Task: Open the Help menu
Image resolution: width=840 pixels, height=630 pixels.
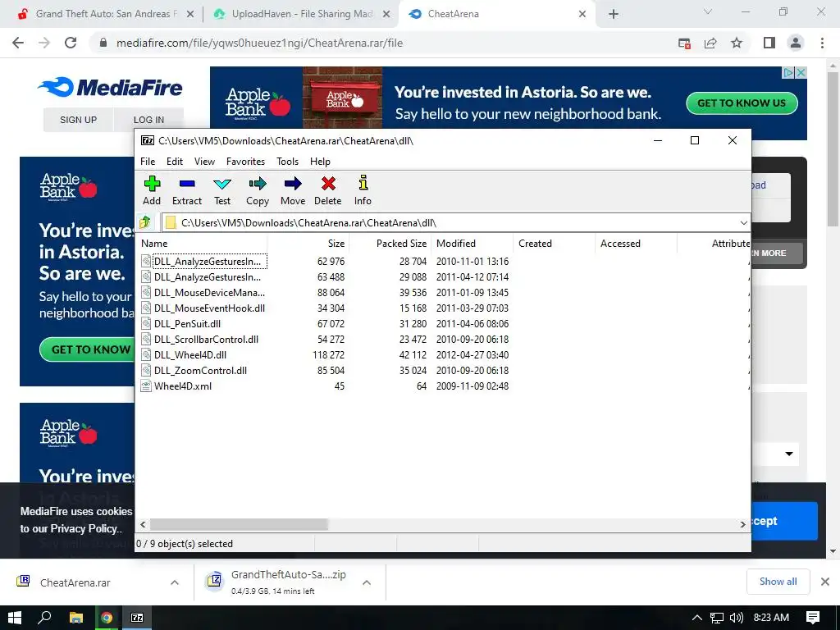Action: click(320, 162)
